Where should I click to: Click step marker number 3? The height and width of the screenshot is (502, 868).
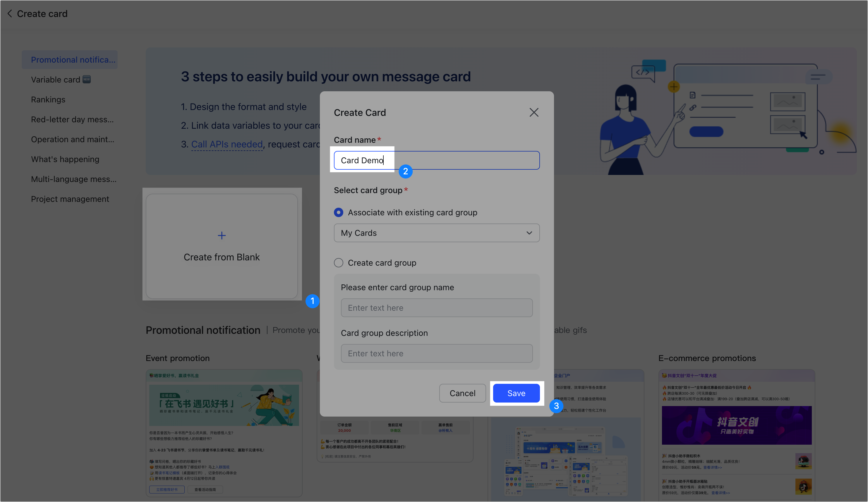coord(556,406)
